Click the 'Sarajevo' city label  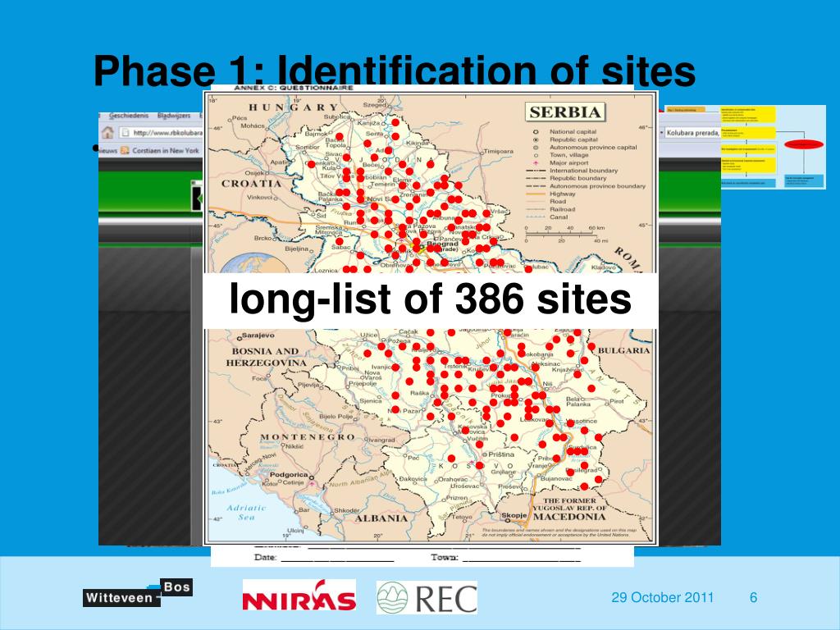(x=258, y=336)
